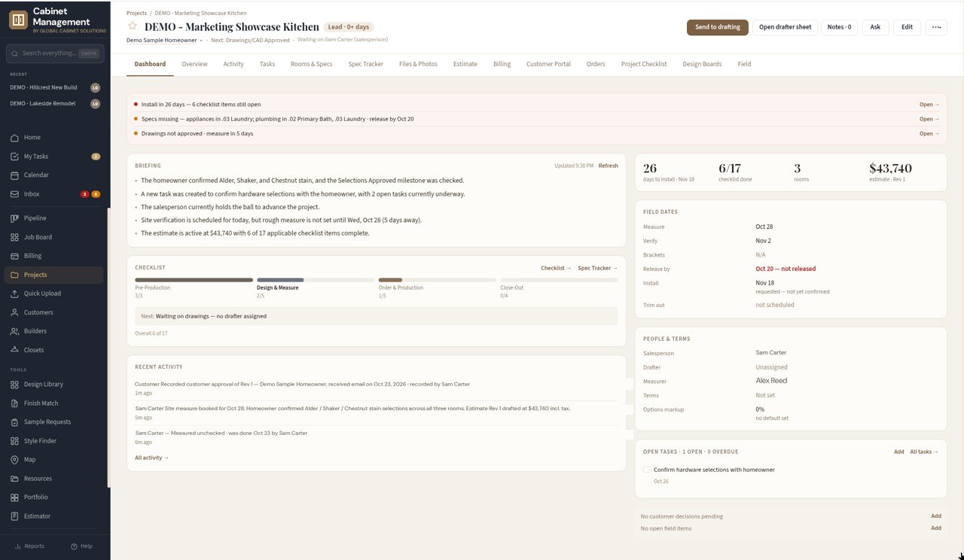Go to the Customer Portal tab
Viewport: 964px width, 560px height.
coord(548,64)
